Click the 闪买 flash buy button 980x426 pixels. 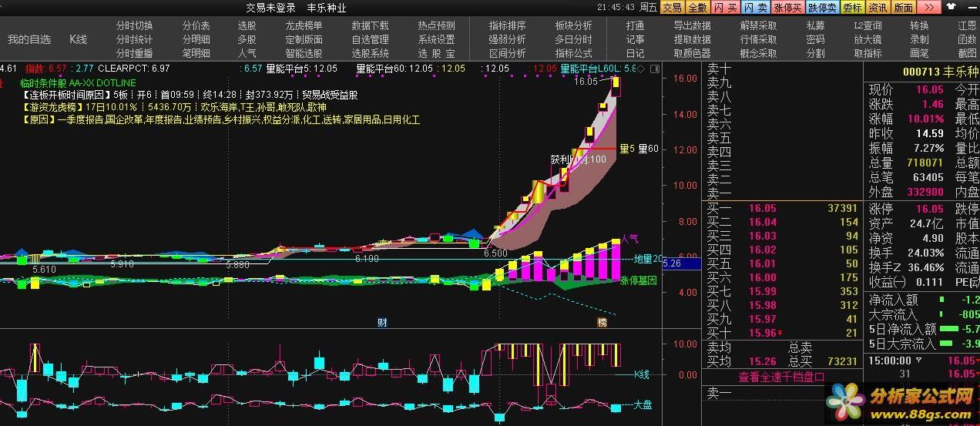coord(725,7)
